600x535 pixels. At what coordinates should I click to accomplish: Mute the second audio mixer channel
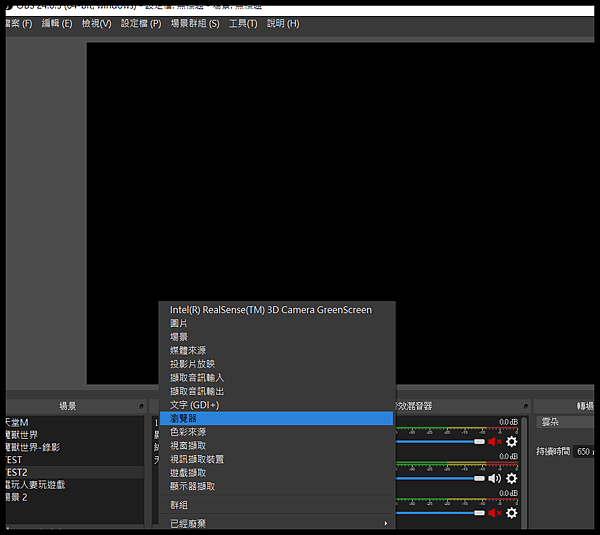click(494, 478)
